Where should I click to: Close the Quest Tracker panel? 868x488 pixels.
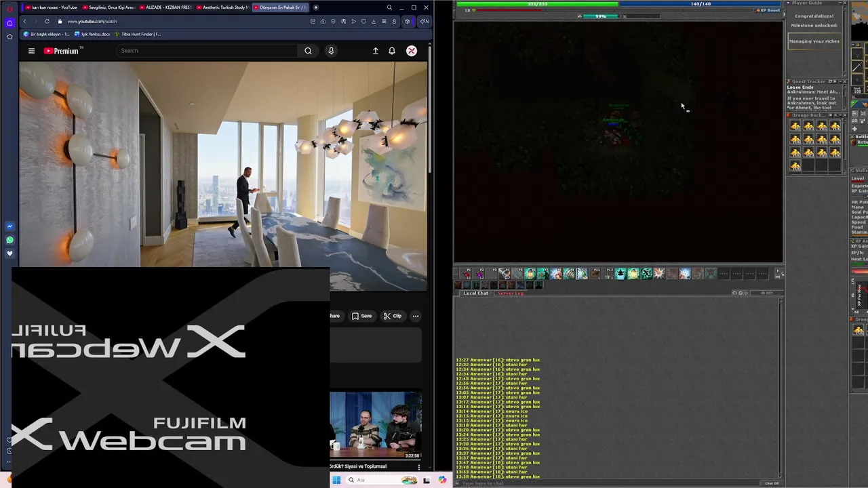click(844, 81)
